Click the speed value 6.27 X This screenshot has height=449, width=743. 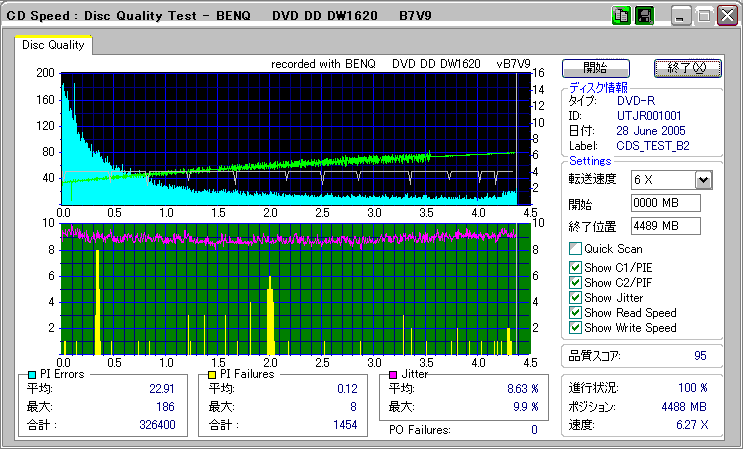tap(692, 425)
